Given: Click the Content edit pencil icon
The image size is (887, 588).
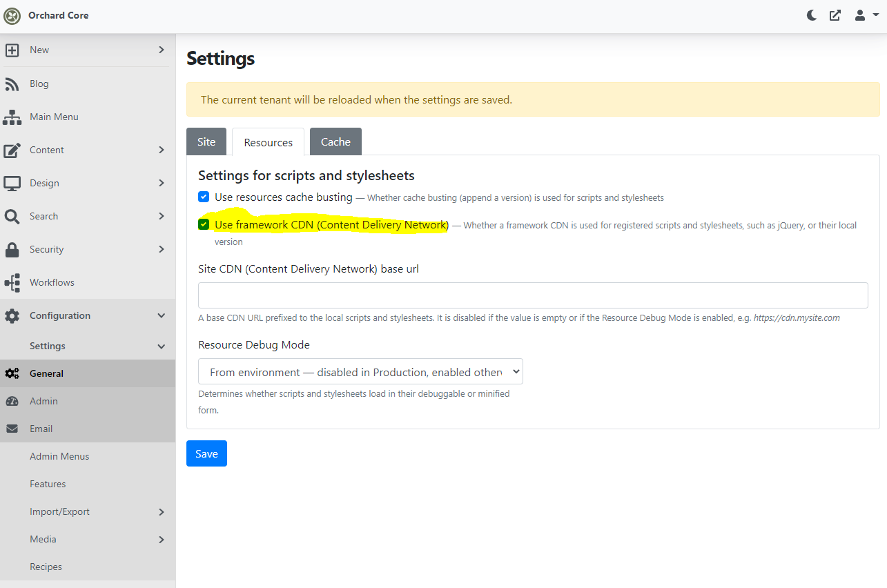Looking at the screenshot, I should tap(12, 150).
